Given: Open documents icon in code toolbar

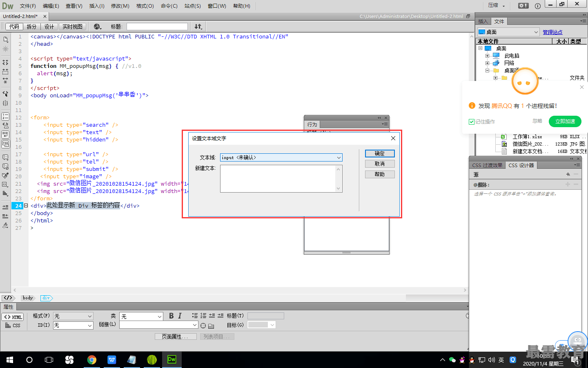Looking at the screenshot, I should (5, 40).
